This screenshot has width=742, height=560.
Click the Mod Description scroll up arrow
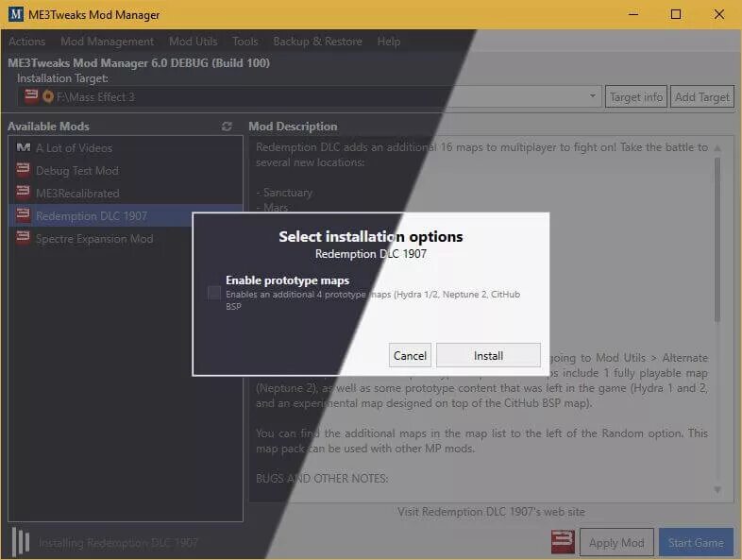coord(717,148)
